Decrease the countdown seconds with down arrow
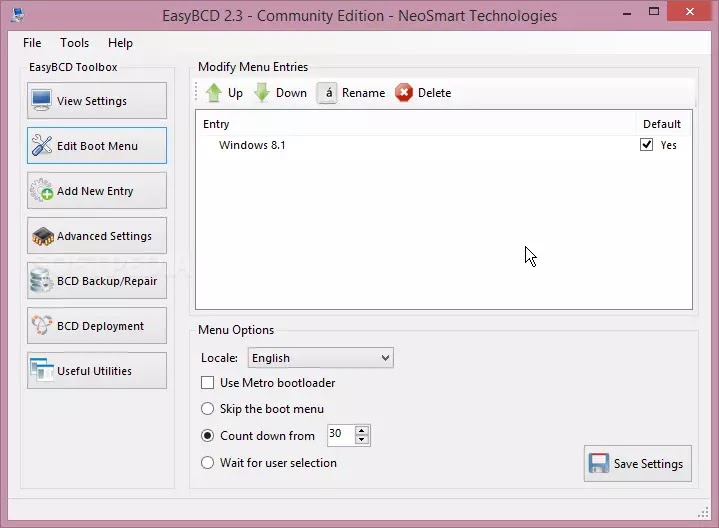This screenshot has height=528, width=719. click(x=362, y=440)
